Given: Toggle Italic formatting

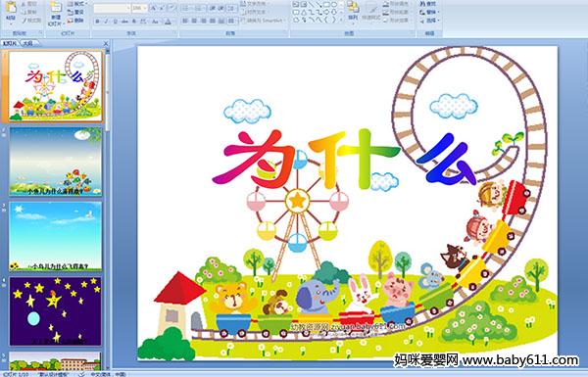Looking at the screenshot, I should pos(106,22).
